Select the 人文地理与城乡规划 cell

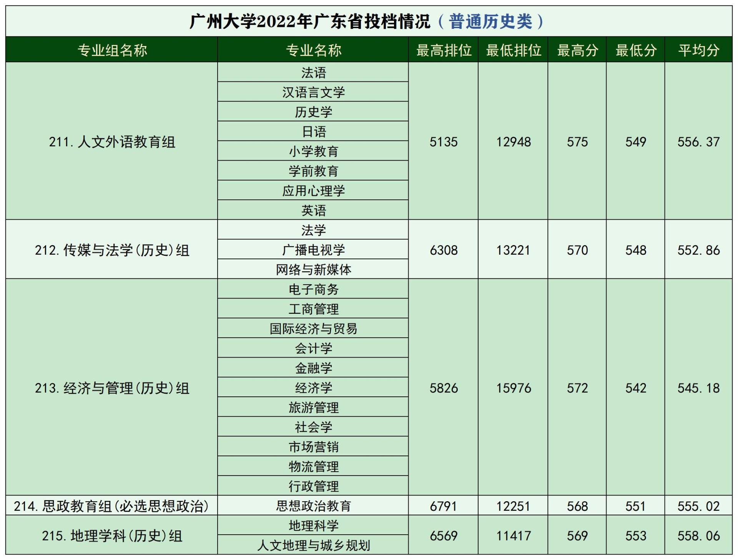(x=313, y=545)
